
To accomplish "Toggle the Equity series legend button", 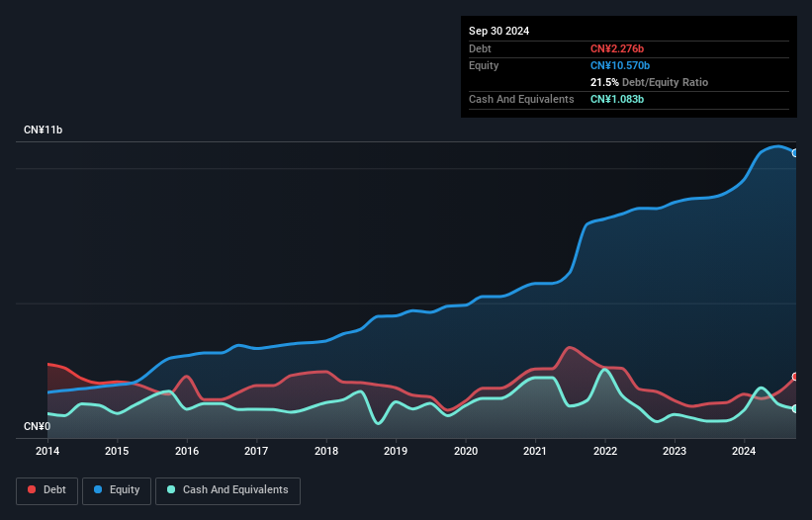I will point(117,490).
